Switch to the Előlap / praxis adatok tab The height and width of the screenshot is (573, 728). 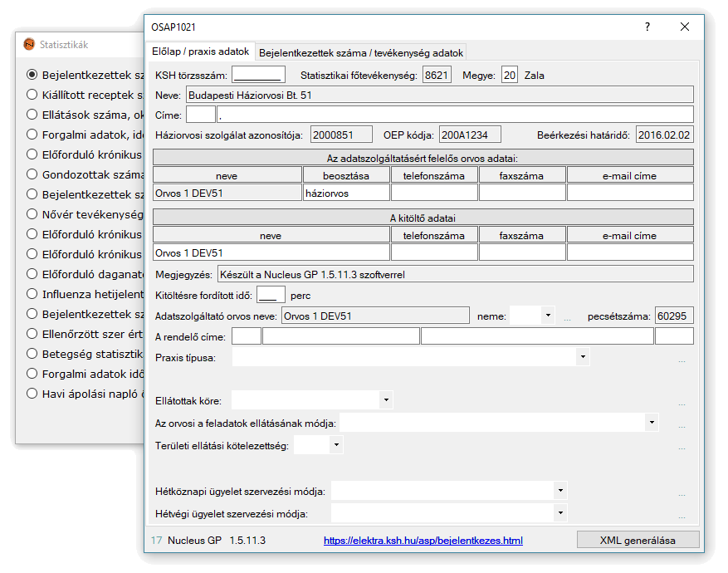(x=201, y=51)
